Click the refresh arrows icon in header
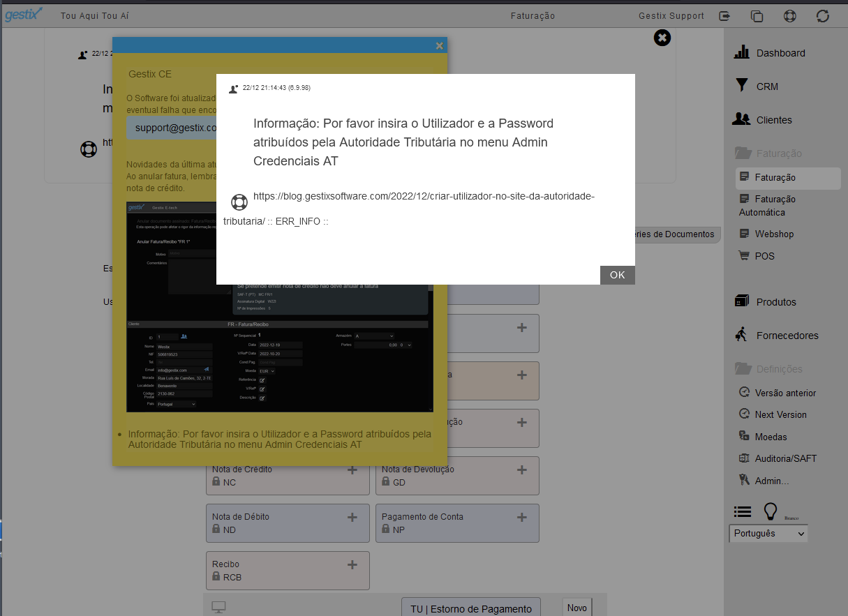This screenshot has height=616, width=848. click(x=823, y=15)
